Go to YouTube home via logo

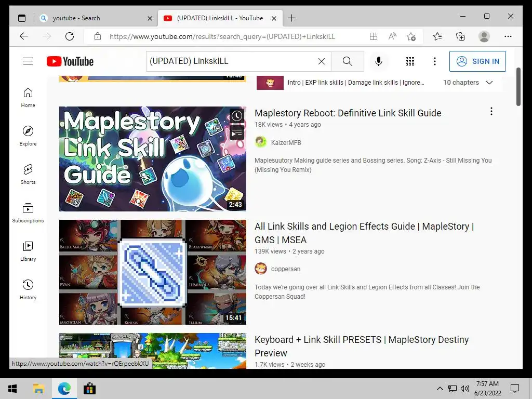(70, 61)
